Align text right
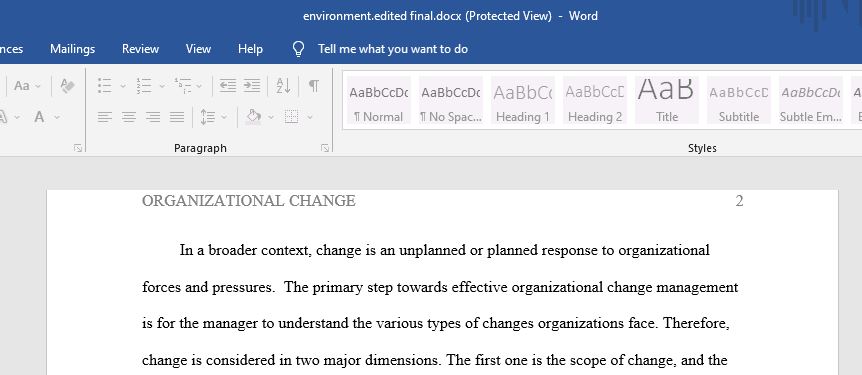862x375 pixels. pyautogui.click(x=153, y=117)
